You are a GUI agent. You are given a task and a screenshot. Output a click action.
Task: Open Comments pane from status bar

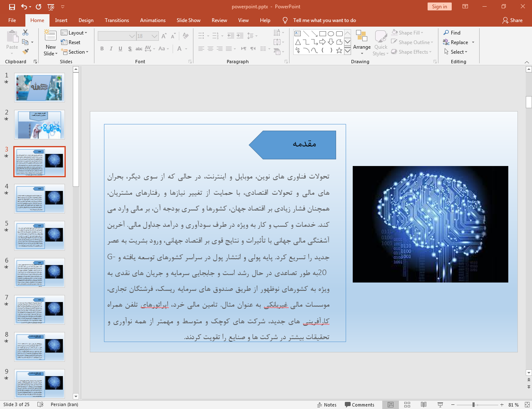point(359,404)
